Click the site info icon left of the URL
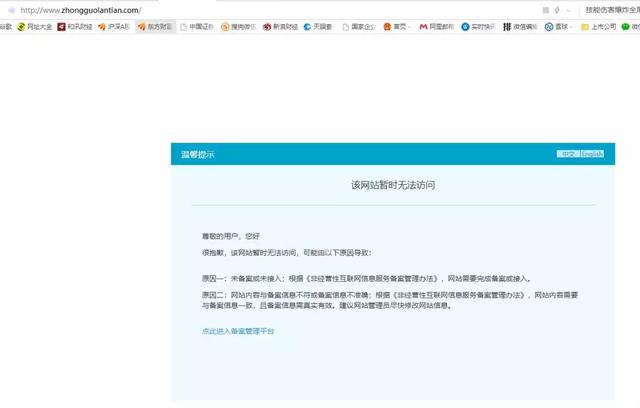The height and width of the screenshot is (408, 640). point(12,10)
